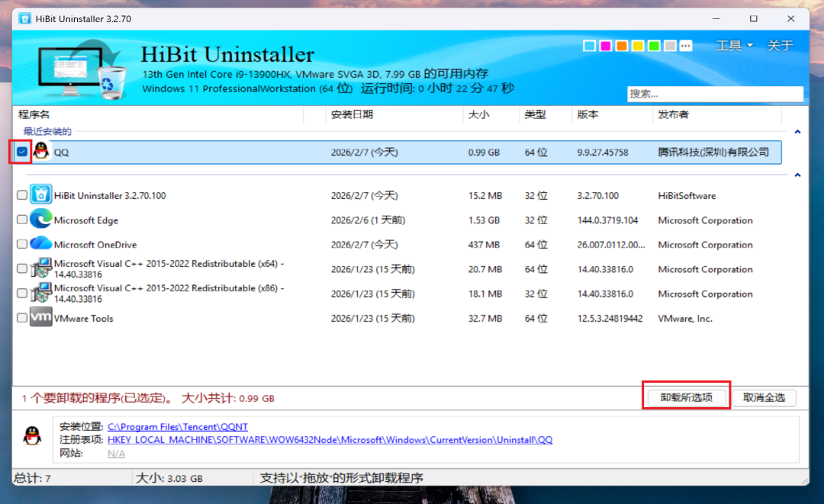Click the version 9.9.27.45758 cell
Screen dimensions: 824x504
click(603, 152)
